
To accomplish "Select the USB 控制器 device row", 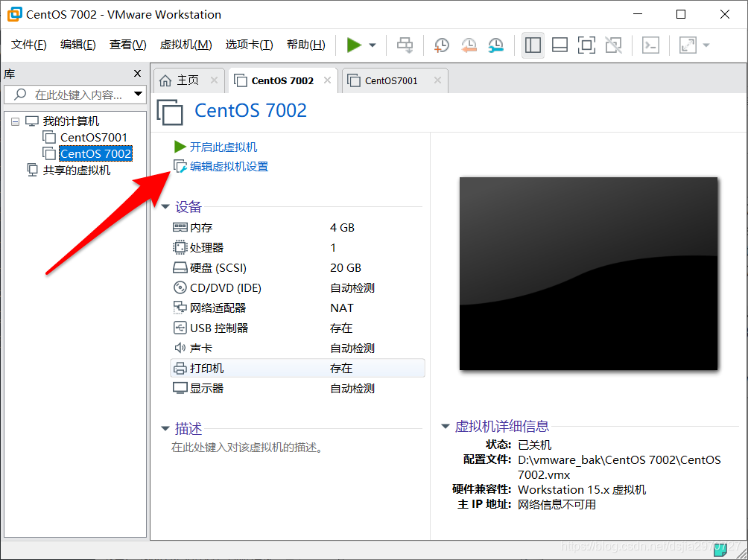I will click(x=297, y=328).
